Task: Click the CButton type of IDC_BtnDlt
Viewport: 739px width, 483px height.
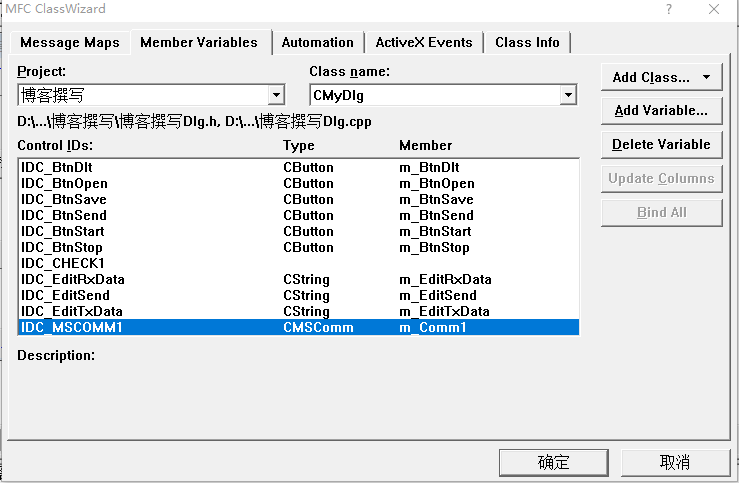Action: pyautogui.click(x=308, y=167)
